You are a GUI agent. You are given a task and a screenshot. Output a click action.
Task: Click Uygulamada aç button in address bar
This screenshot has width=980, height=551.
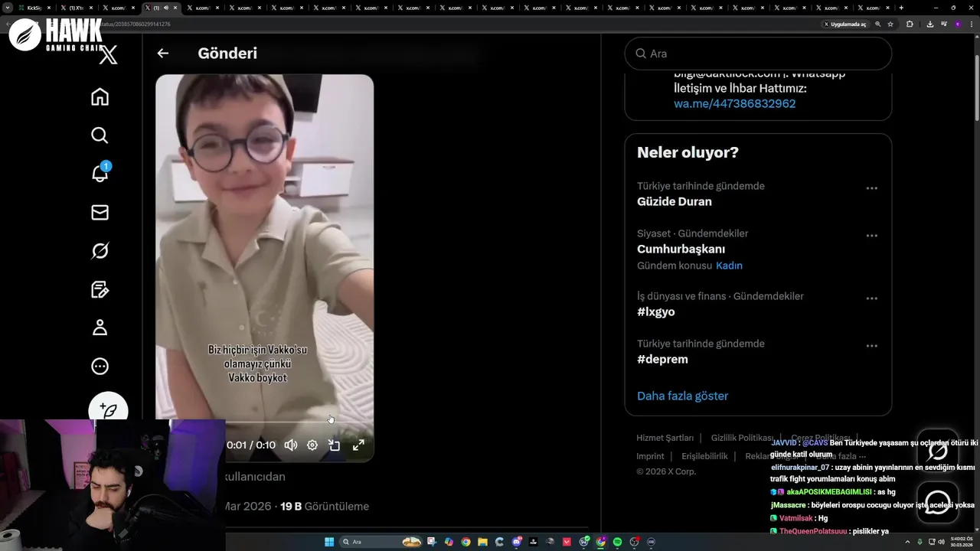[844, 24]
